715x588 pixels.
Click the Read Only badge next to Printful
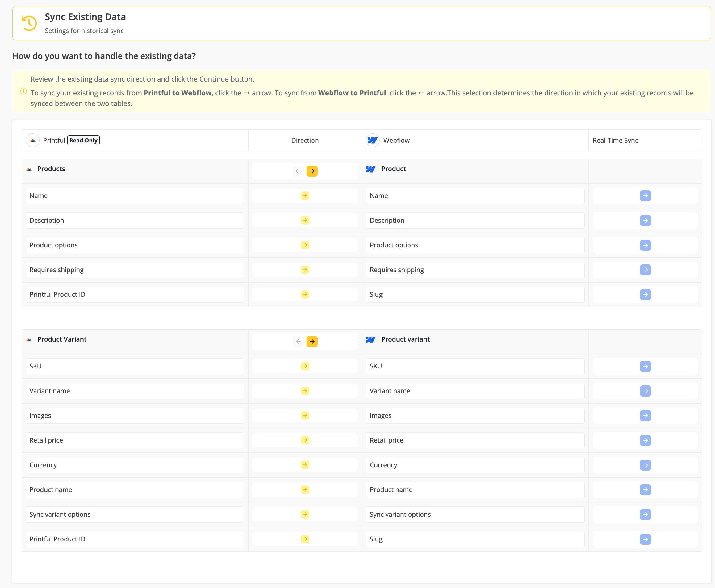pos(84,140)
